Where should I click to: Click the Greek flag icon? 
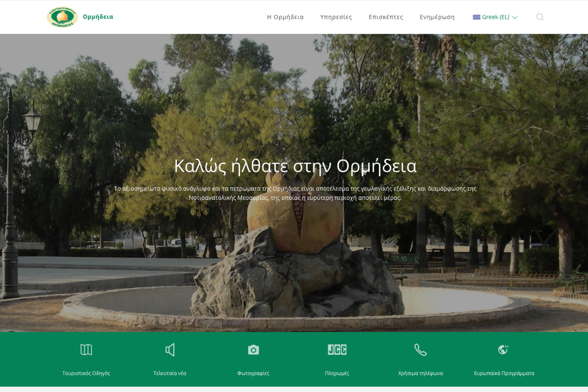click(476, 17)
